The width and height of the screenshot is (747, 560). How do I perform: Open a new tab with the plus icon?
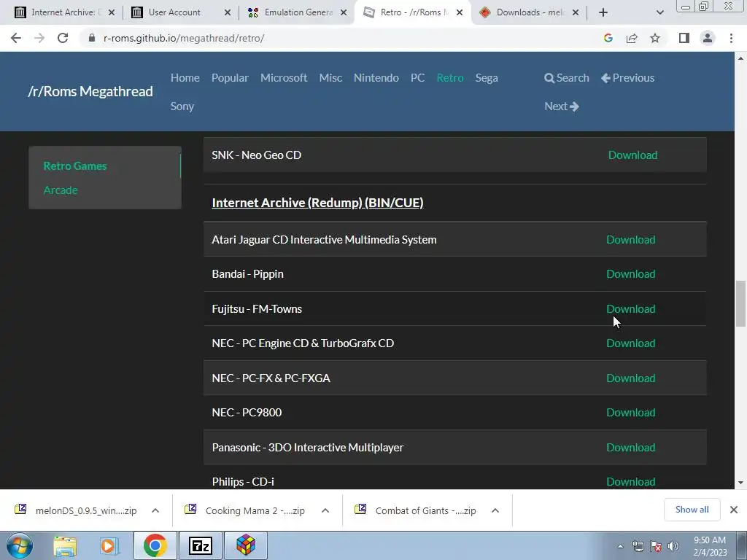click(x=603, y=12)
